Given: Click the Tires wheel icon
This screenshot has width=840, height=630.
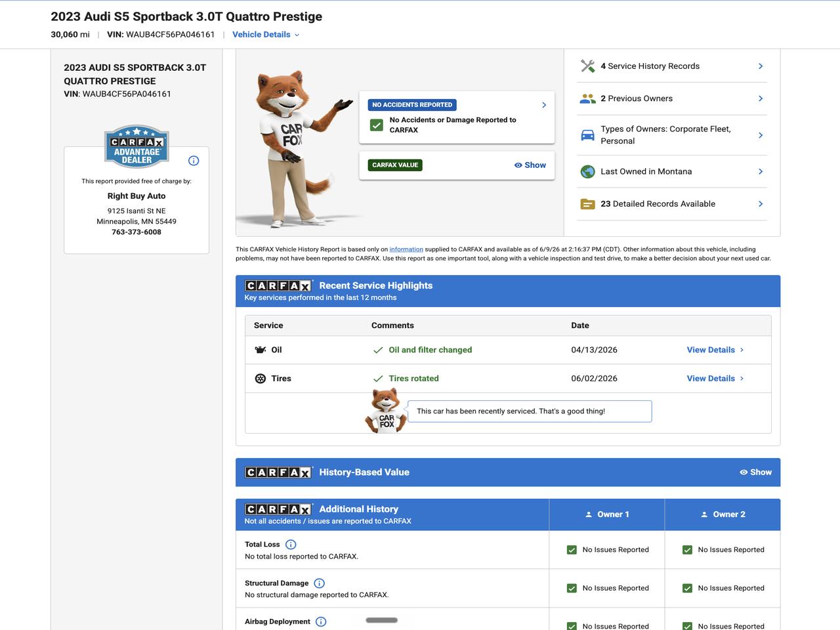Looking at the screenshot, I should (x=261, y=379).
